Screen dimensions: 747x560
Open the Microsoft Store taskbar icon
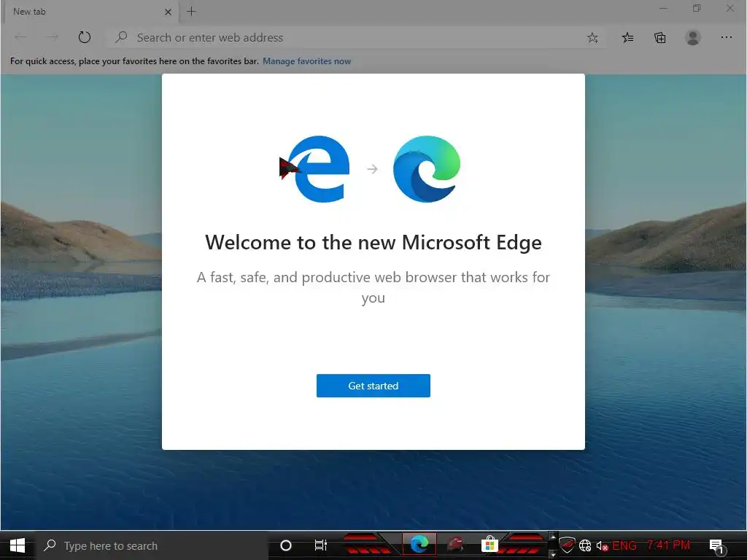tap(489, 544)
